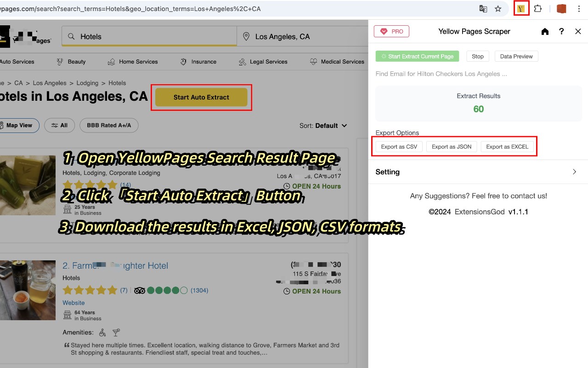Click the wheelchair accessible amenity icon
Viewport: 588px width, 368px height.
(102, 332)
